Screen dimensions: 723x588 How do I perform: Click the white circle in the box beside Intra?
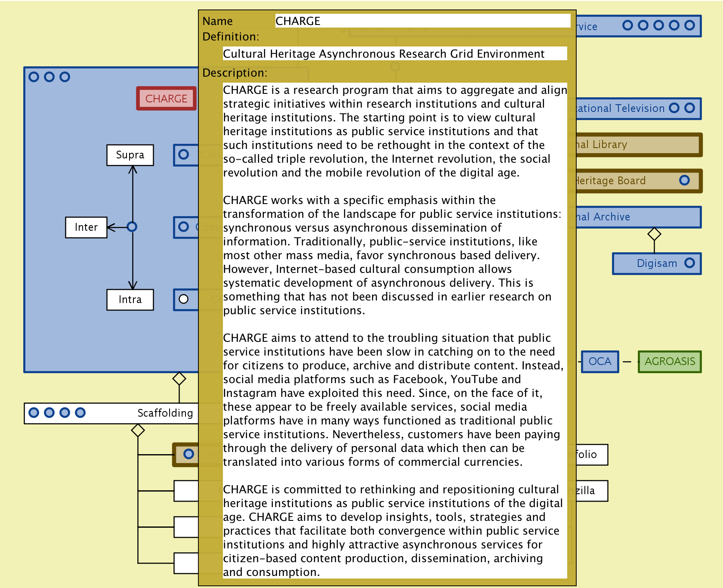184,299
